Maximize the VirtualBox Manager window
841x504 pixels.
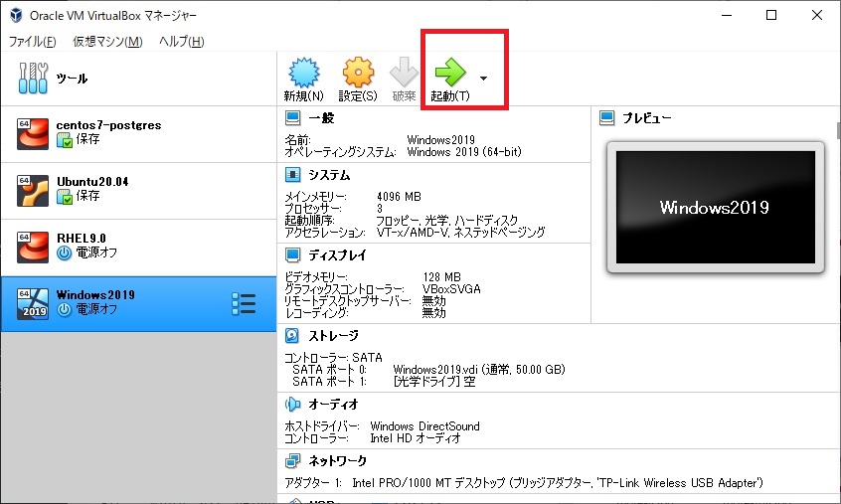(x=771, y=15)
